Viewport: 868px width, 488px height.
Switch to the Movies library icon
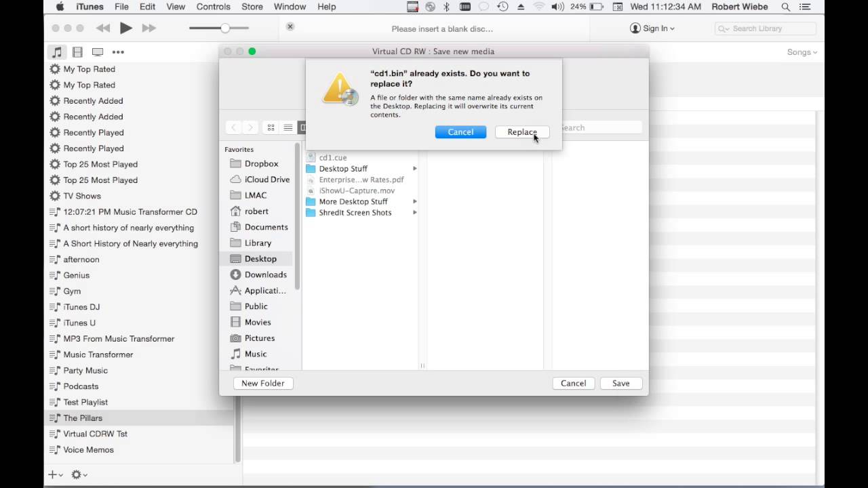point(77,52)
